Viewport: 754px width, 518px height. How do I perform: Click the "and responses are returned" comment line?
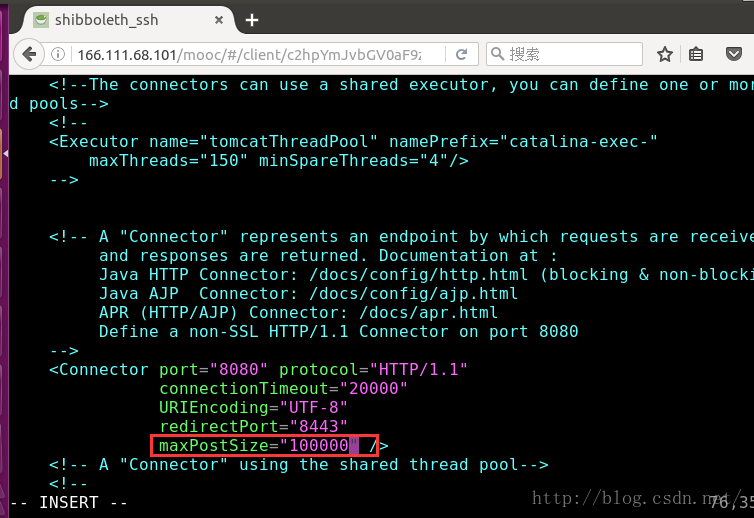click(328, 255)
